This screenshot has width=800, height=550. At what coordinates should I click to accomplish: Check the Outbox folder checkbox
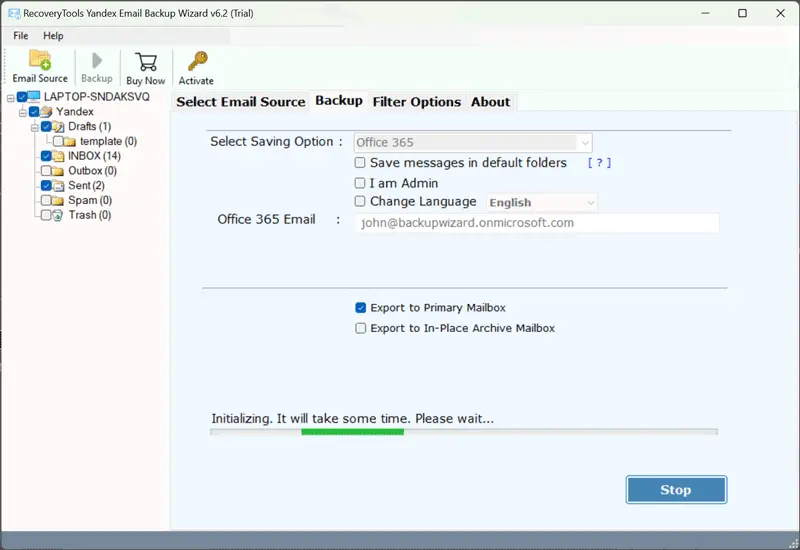(x=46, y=171)
